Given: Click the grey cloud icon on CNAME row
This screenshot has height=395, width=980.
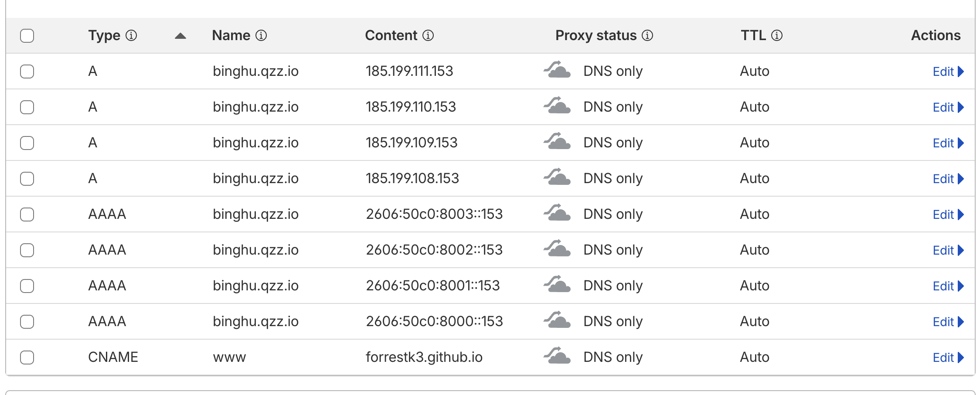Looking at the screenshot, I should click(x=557, y=356).
